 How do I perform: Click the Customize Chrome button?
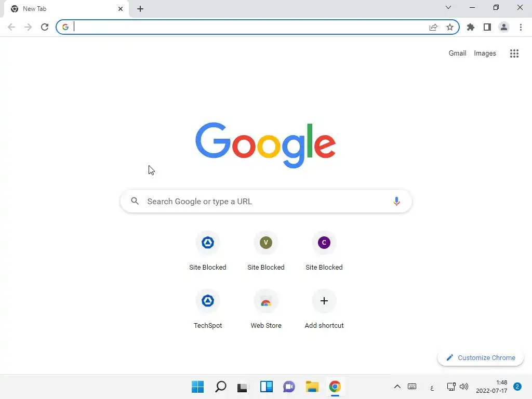(481, 357)
